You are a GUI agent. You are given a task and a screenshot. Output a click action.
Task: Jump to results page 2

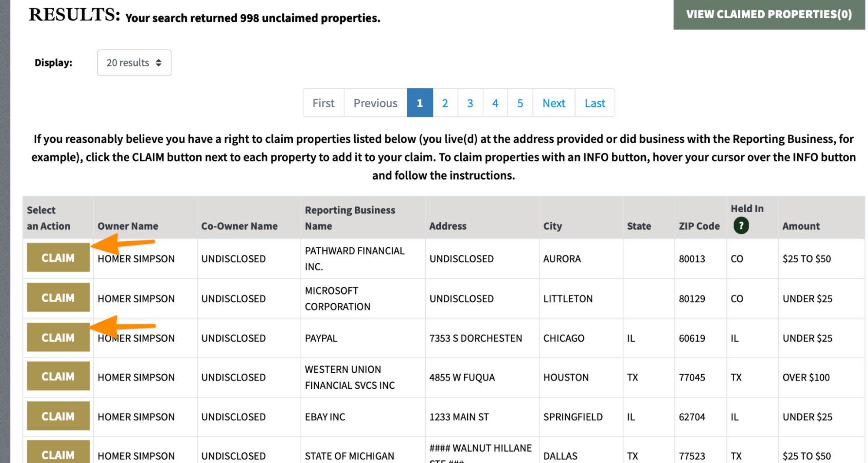[x=445, y=103]
